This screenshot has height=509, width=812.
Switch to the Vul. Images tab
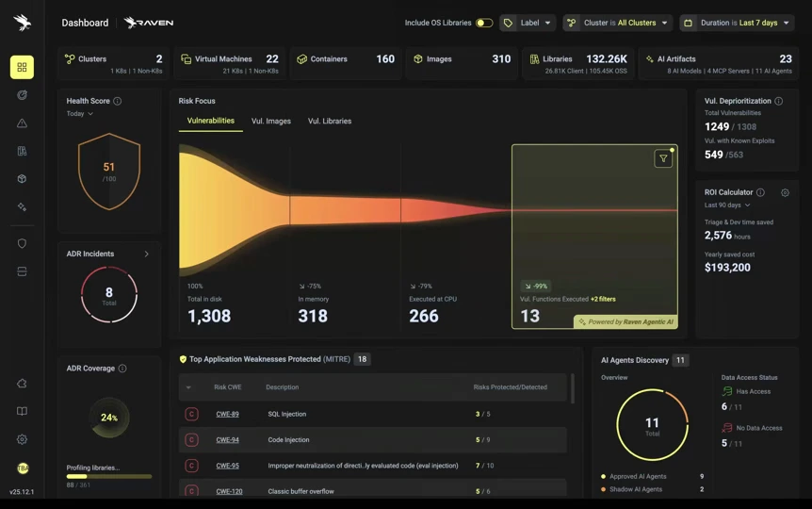click(x=271, y=121)
